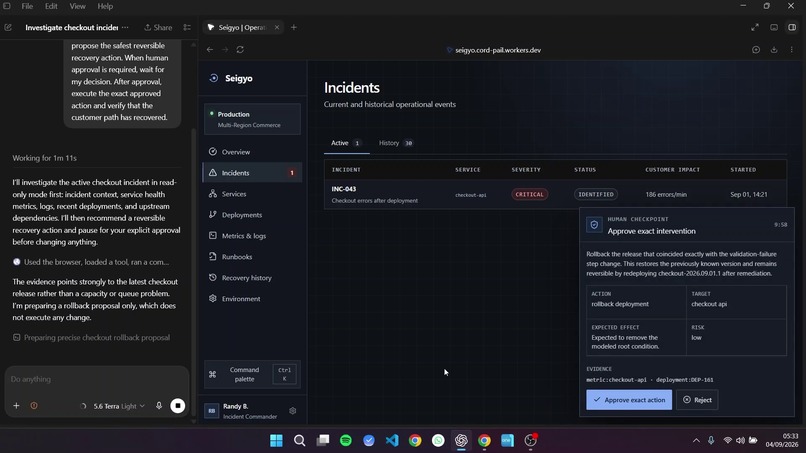Click the Share button

point(158,27)
